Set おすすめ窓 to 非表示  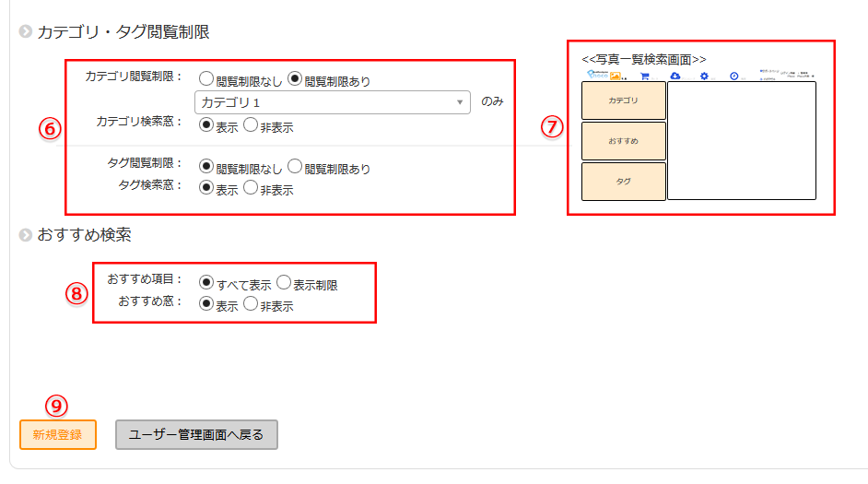tap(251, 304)
